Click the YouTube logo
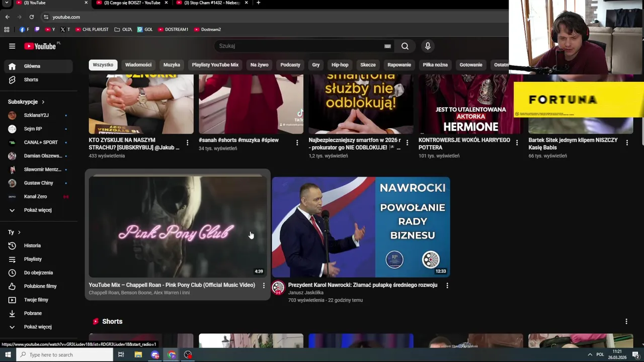Screen dimensions: 644x362 tap(40, 46)
